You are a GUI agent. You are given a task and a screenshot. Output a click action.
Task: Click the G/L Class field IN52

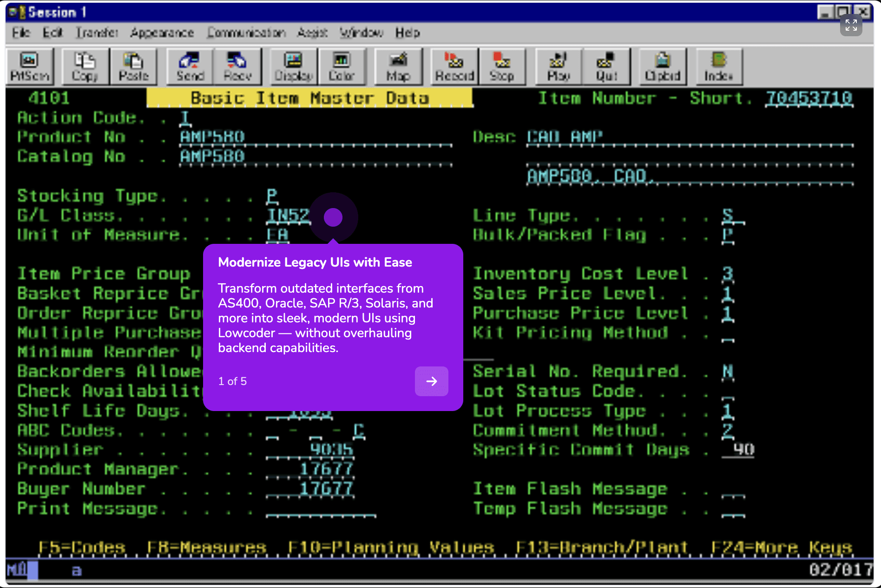point(288,216)
